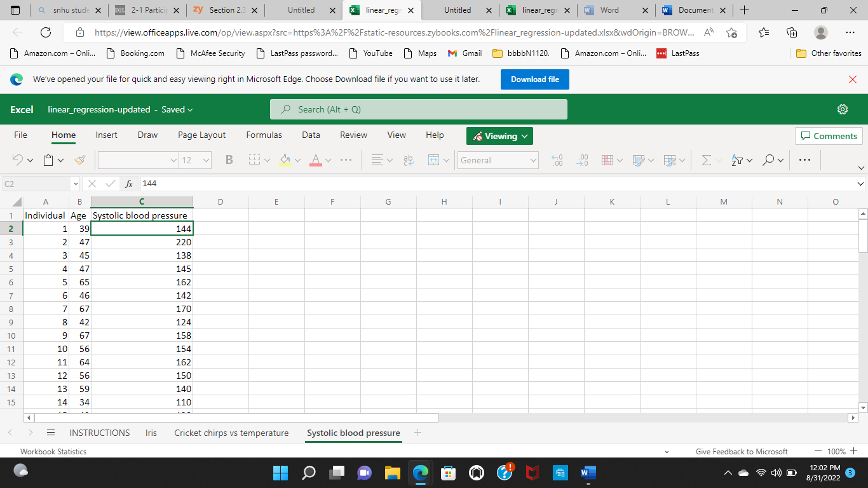Image resolution: width=868 pixels, height=488 pixels.
Task: Open the INSTRUCTIONS sheet tab
Action: (100, 433)
